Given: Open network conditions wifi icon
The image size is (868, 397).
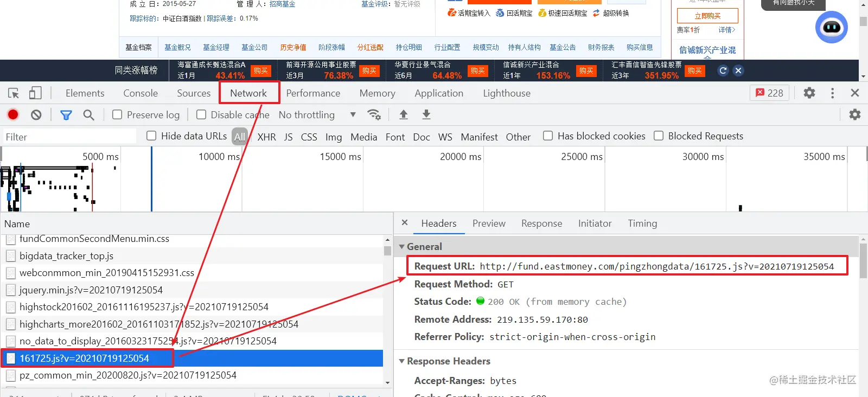Looking at the screenshot, I should (x=374, y=114).
